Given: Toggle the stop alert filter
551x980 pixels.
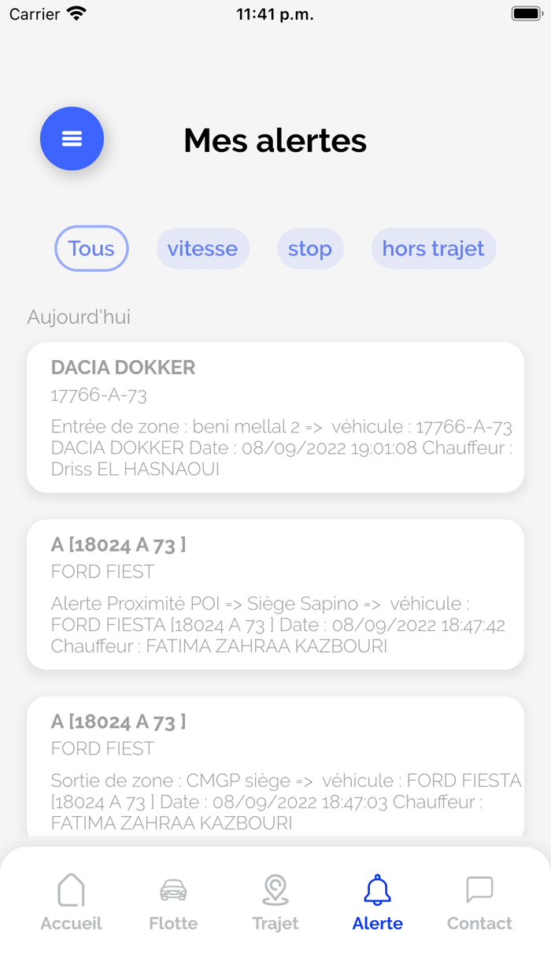Looking at the screenshot, I should 310,248.
